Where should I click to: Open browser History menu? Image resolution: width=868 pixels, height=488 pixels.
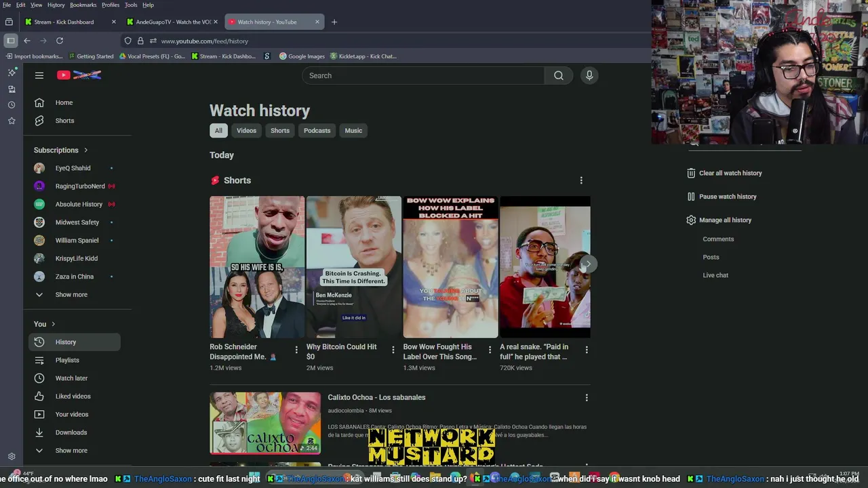[x=56, y=5]
